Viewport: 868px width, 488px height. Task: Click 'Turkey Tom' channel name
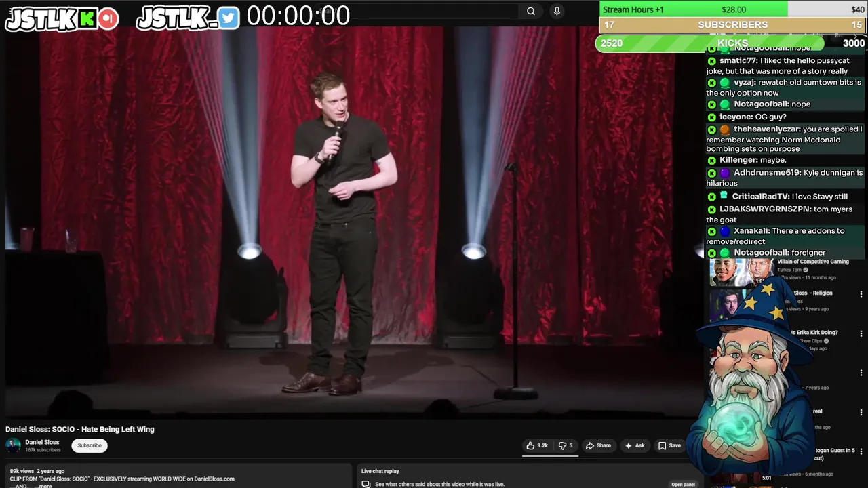click(x=789, y=270)
